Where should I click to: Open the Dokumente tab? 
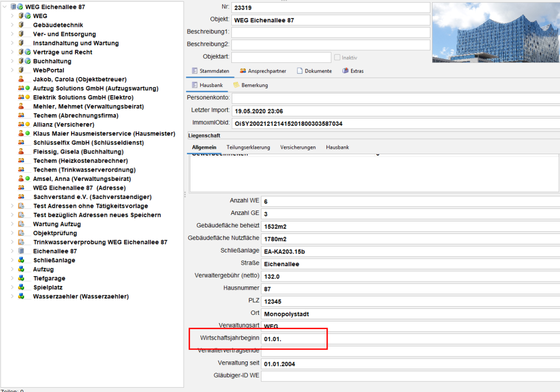(x=314, y=71)
